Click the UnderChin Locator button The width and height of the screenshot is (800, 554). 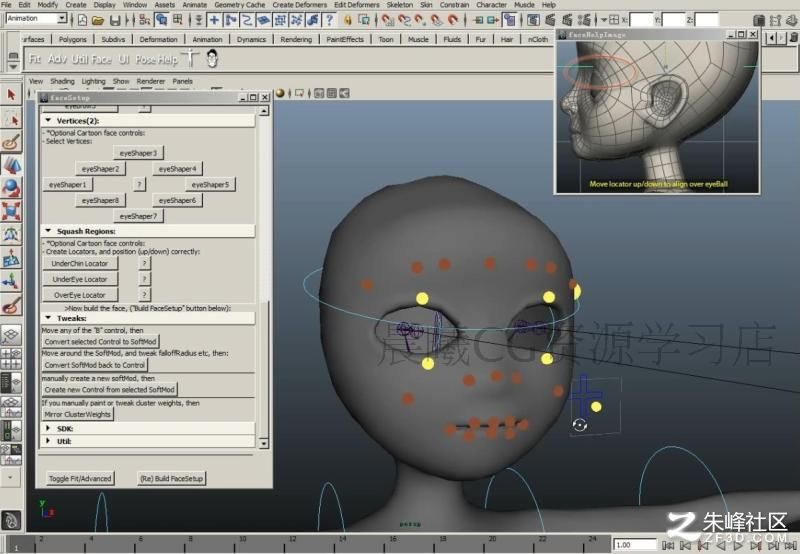click(x=80, y=264)
